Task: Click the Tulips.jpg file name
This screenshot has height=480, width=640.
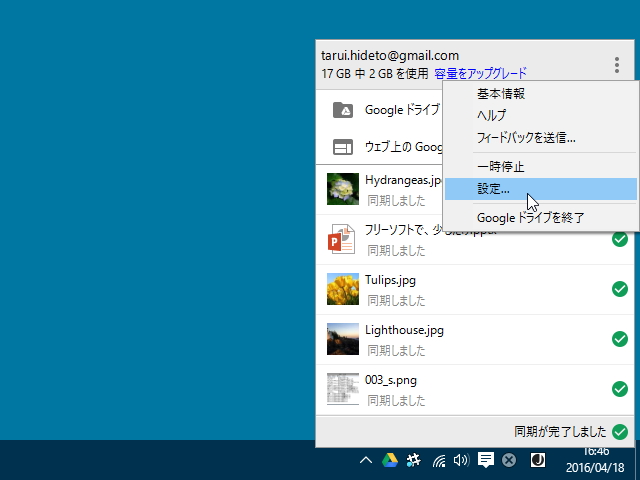Action: 390,280
